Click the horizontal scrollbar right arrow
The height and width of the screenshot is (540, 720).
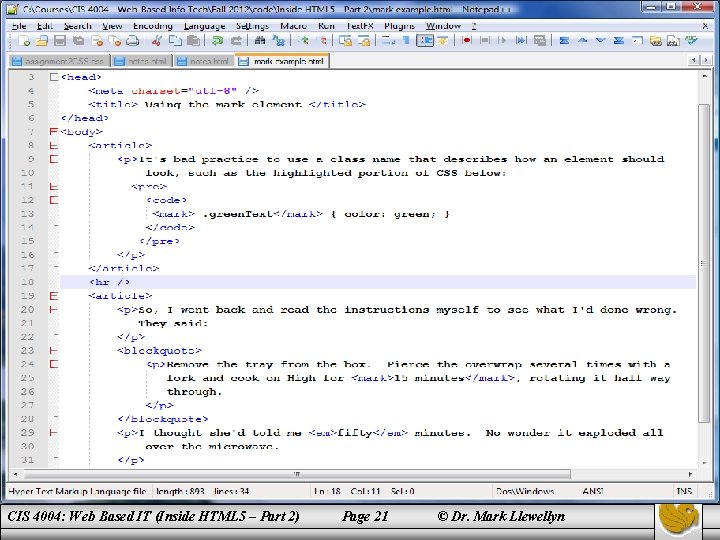[x=690, y=474]
